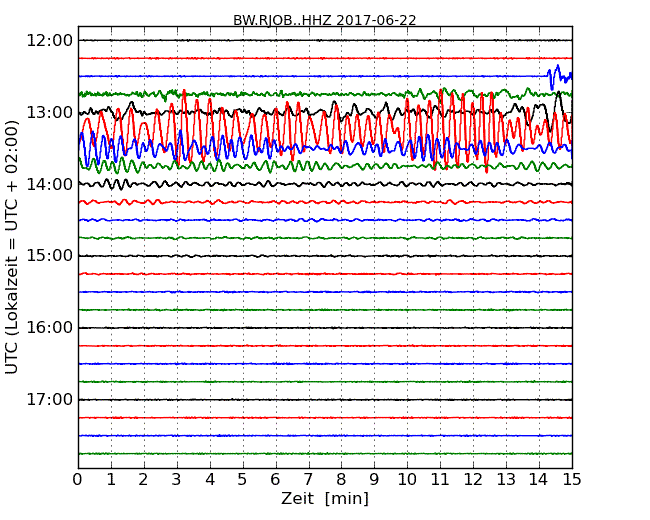Click the 16:00 time label
The image size is (650, 520).
[49, 328]
